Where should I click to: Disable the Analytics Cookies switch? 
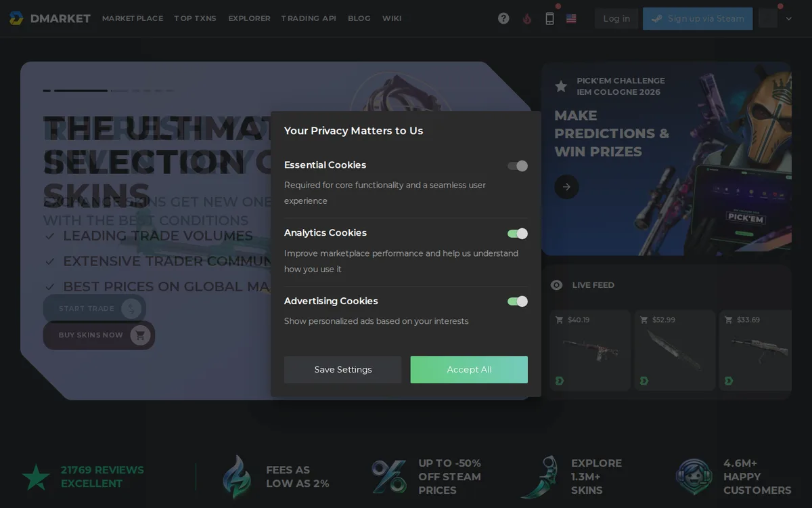(x=518, y=234)
